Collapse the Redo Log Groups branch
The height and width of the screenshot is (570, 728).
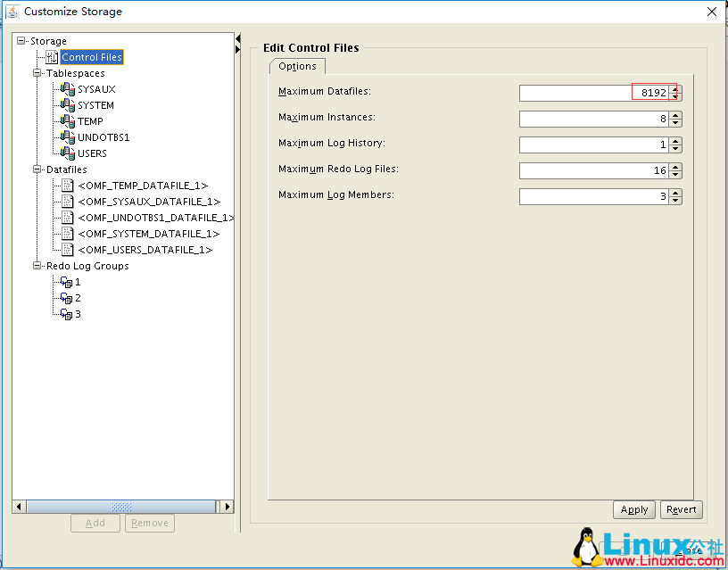37,266
